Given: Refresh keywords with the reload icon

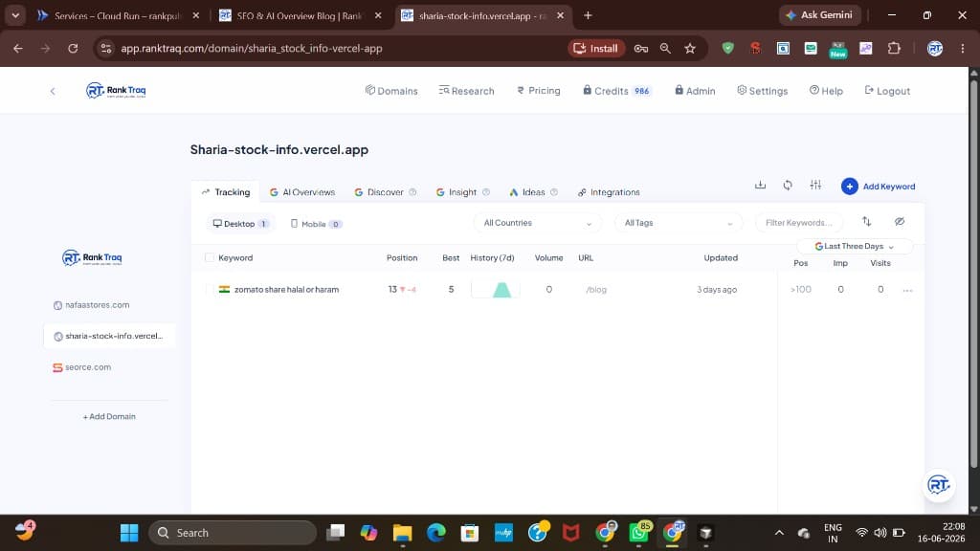Looking at the screenshot, I should 788,185.
